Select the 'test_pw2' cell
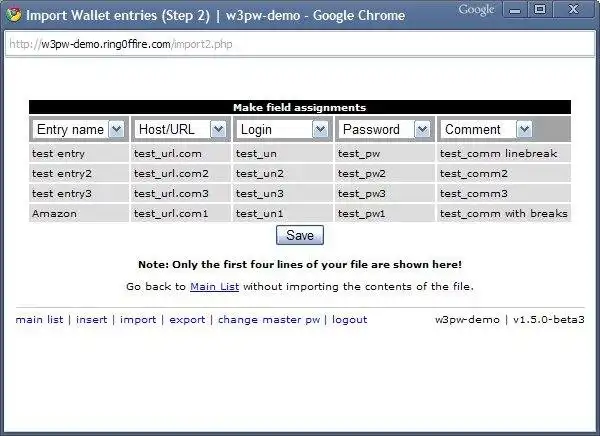Viewport: 600px width, 436px height. point(385,173)
